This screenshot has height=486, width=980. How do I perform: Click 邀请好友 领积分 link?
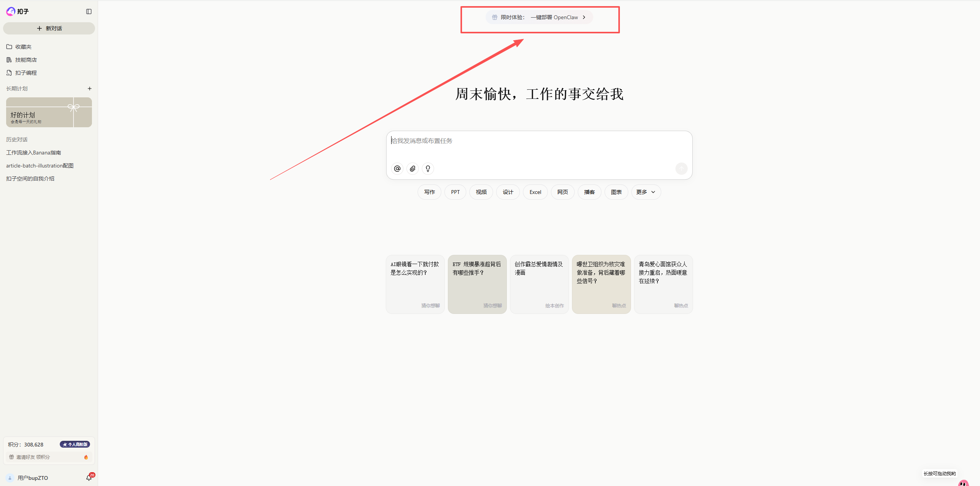(x=33, y=457)
